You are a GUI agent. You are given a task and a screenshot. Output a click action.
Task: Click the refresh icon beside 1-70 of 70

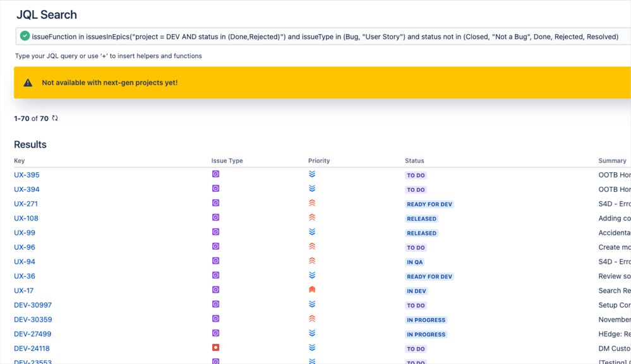tap(55, 118)
